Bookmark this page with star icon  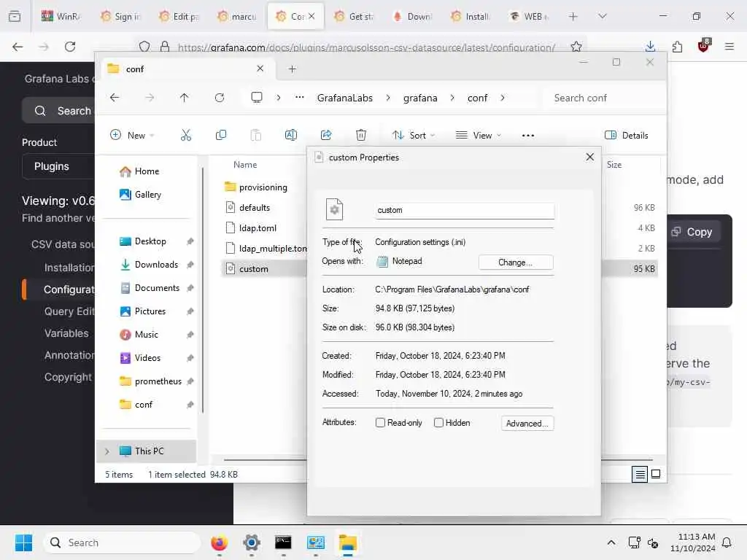pyautogui.click(x=576, y=47)
